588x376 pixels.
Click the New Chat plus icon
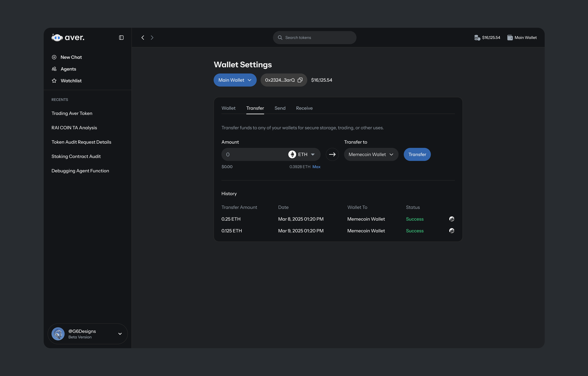tap(54, 57)
